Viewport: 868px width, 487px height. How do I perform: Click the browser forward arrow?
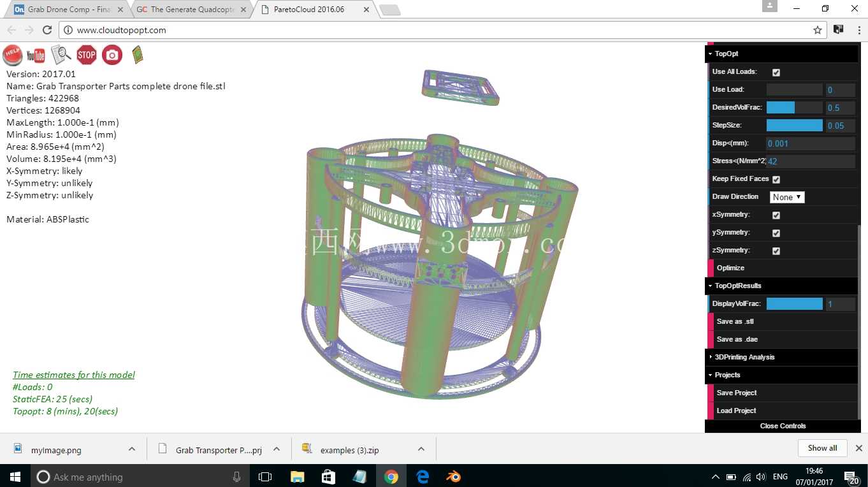click(x=29, y=30)
